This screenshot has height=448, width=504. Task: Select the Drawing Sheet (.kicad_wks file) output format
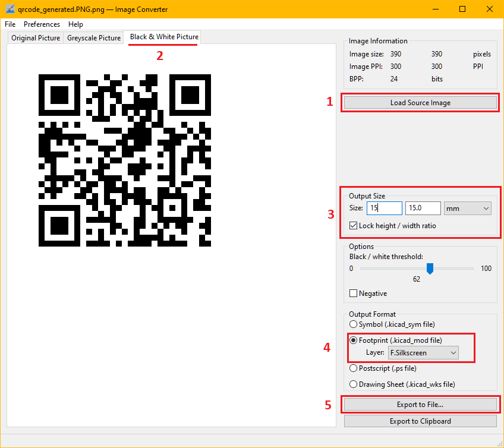[x=354, y=384]
